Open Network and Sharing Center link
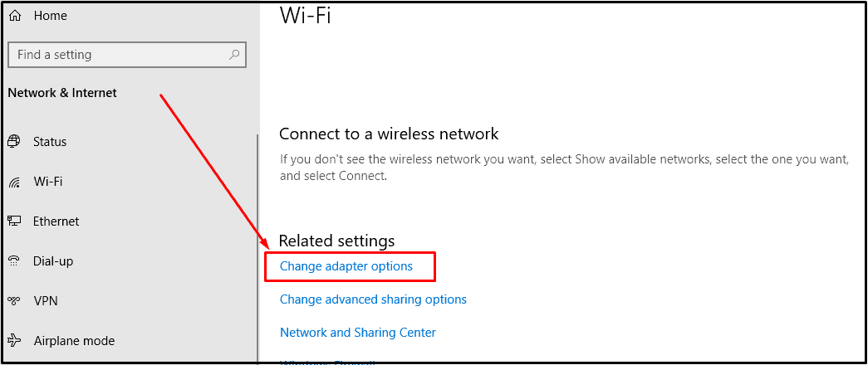This screenshot has height=365, width=868. 358,333
